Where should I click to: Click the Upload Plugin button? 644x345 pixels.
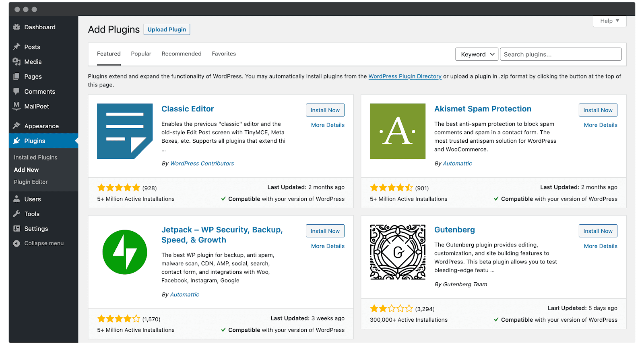(x=167, y=29)
